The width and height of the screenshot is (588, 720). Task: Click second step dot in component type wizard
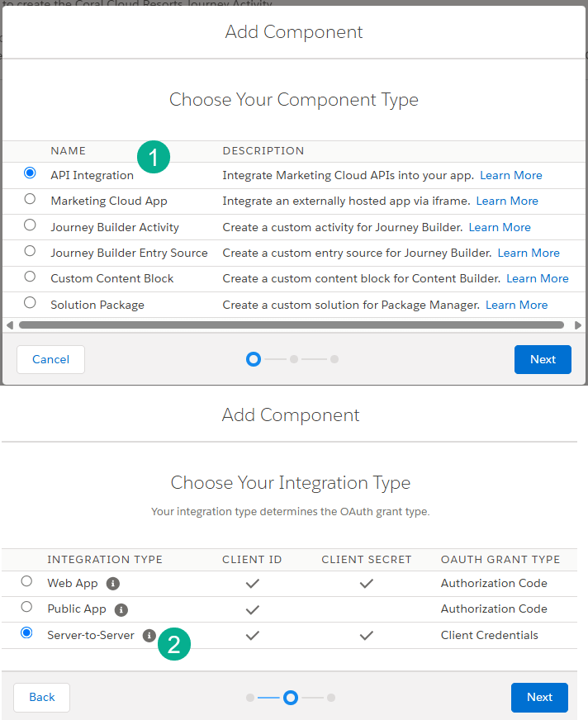(x=294, y=359)
